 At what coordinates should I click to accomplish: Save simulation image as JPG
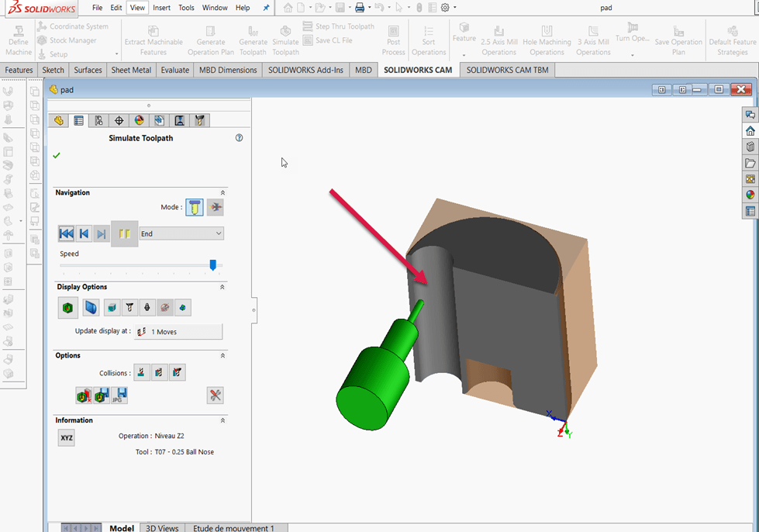pyautogui.click(x=119, y=396)
